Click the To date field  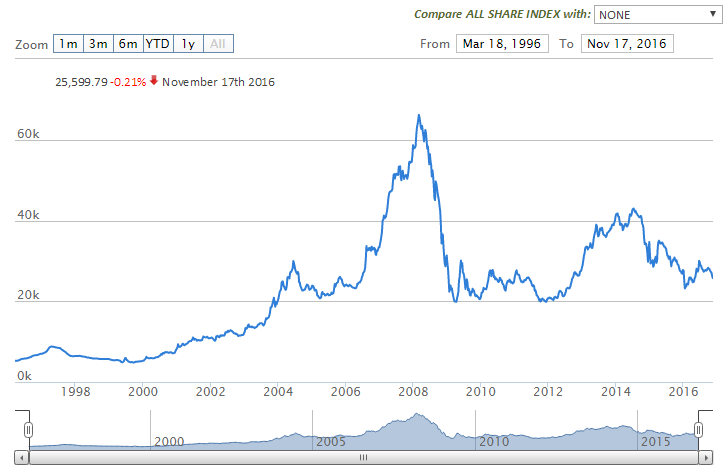point(627,44)
